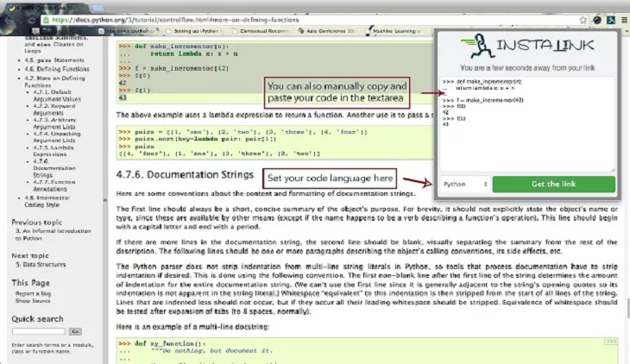Focus the Quick search text box
The width and height of the screenshot is (630, 364).
click(x=39, y=331)
